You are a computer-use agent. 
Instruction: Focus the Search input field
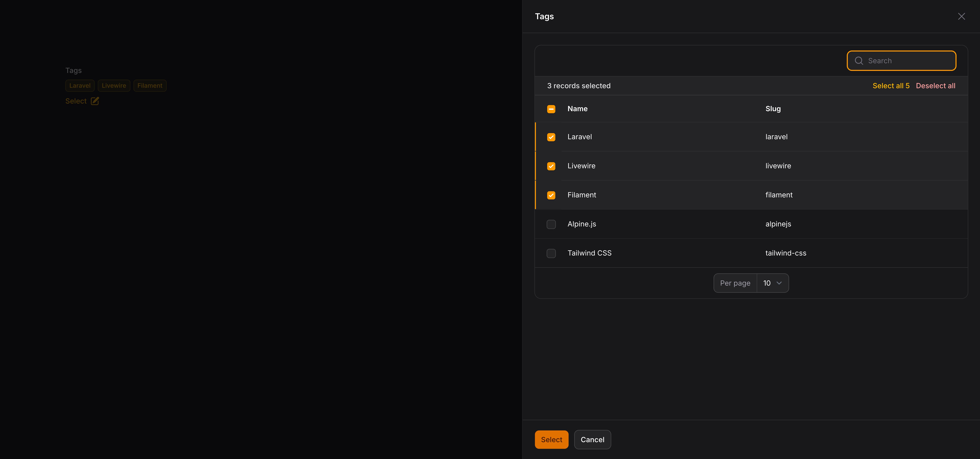(x=901, y=61)
